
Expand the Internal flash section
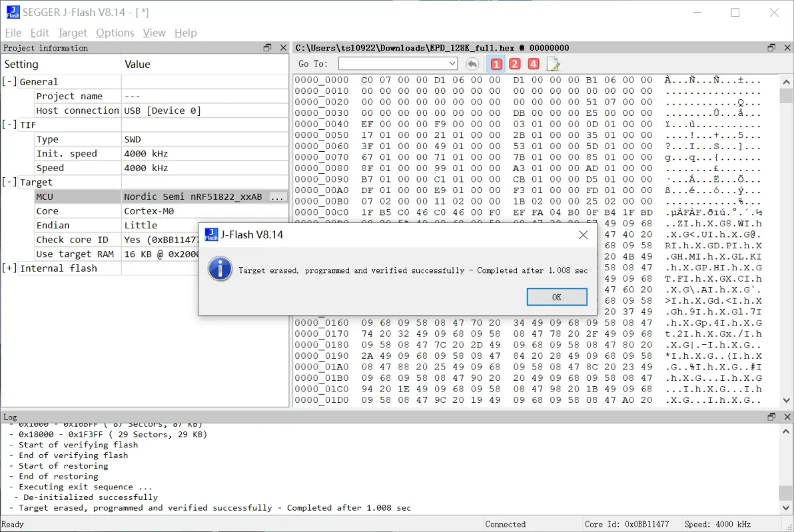(9, 268)
